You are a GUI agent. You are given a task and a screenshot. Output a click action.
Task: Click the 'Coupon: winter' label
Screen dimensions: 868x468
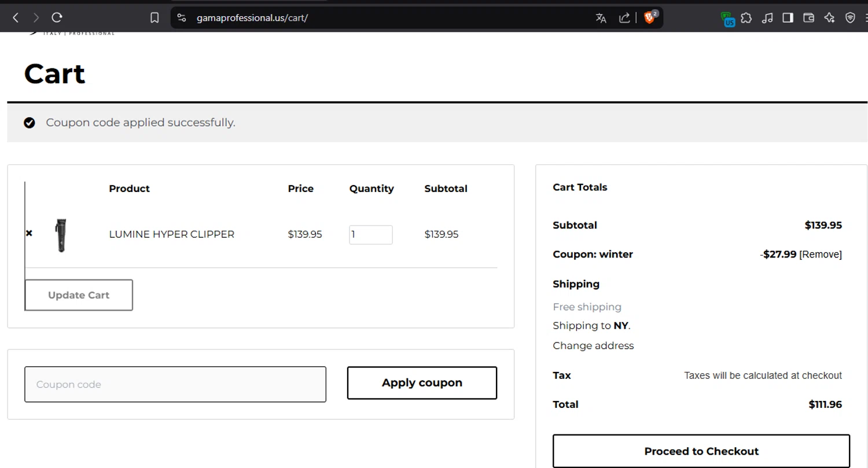(593, 255)
